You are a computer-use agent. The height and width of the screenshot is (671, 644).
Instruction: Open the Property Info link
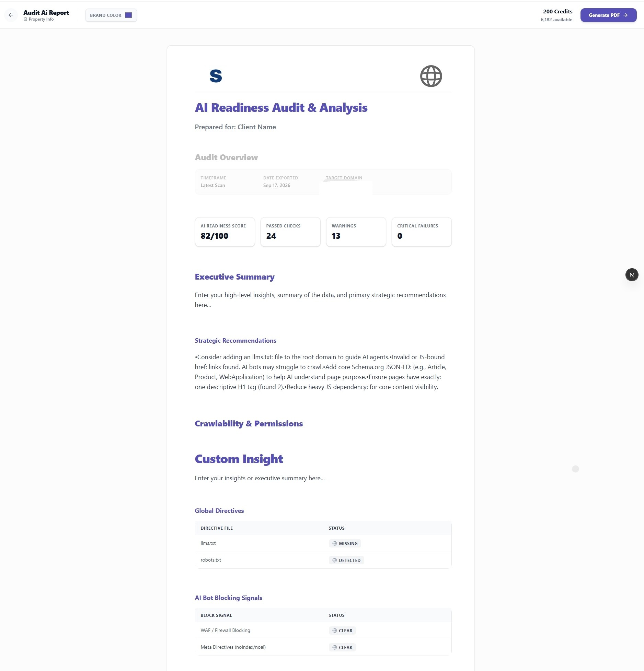(38, 20)
